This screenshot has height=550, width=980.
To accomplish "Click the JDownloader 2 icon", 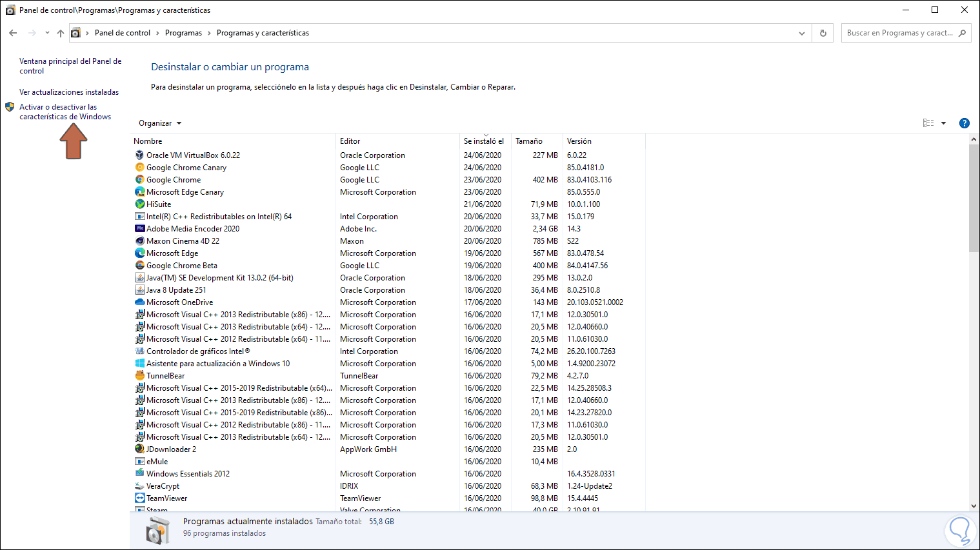I will 139,449.
